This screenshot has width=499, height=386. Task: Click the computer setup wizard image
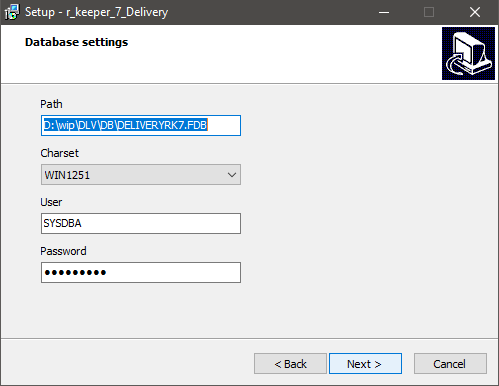click(468, 53)
